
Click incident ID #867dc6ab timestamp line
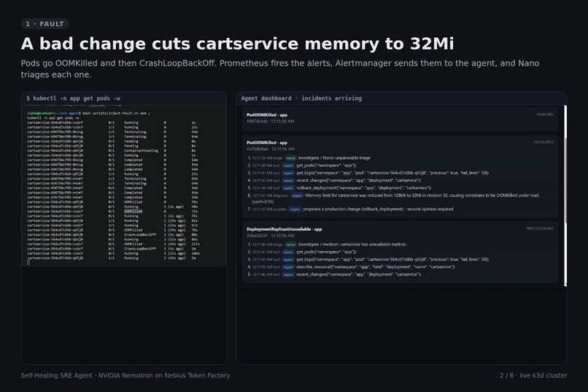(270, 121)
